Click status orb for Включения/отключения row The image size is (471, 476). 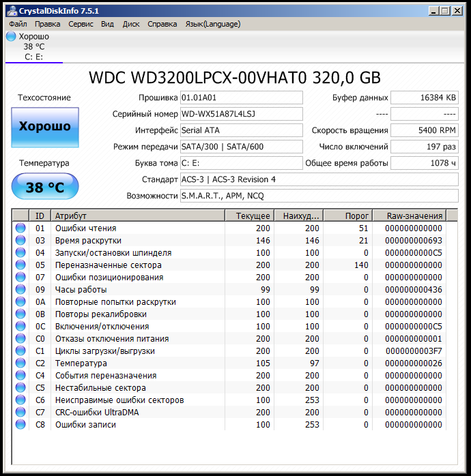[20, 326]
